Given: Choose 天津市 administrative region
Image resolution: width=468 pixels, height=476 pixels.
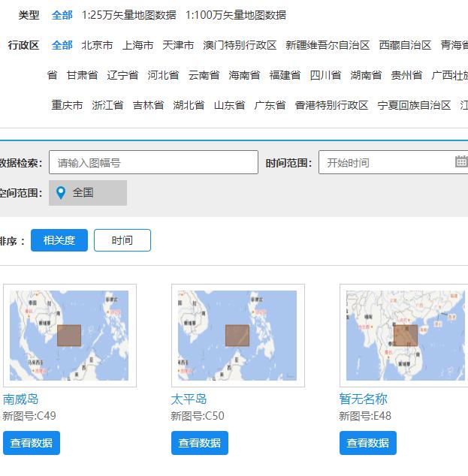Looking at the screenshot, I should (178, 45).
